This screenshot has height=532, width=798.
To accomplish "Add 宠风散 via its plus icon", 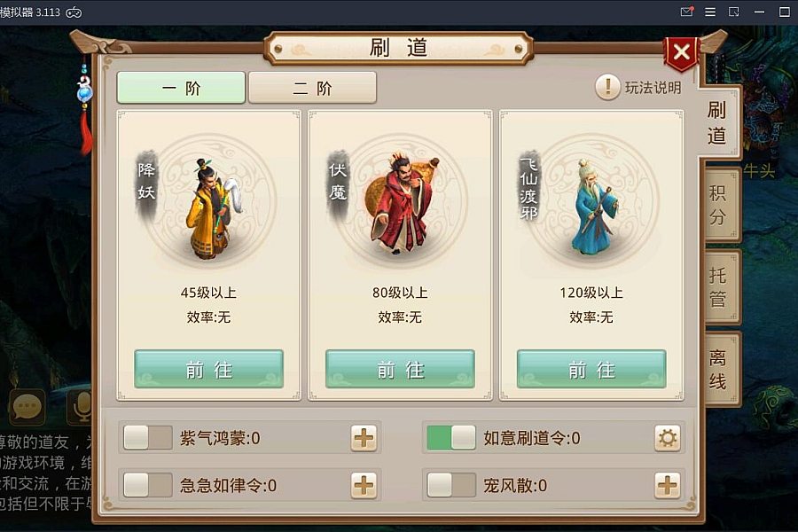I will tap(667, 485).
